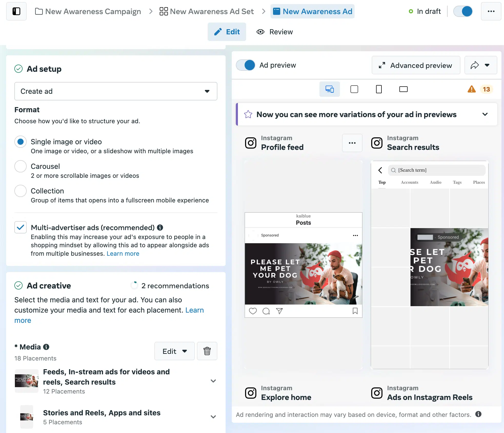Toggle the Ad preview switch off

pos(245,65)
